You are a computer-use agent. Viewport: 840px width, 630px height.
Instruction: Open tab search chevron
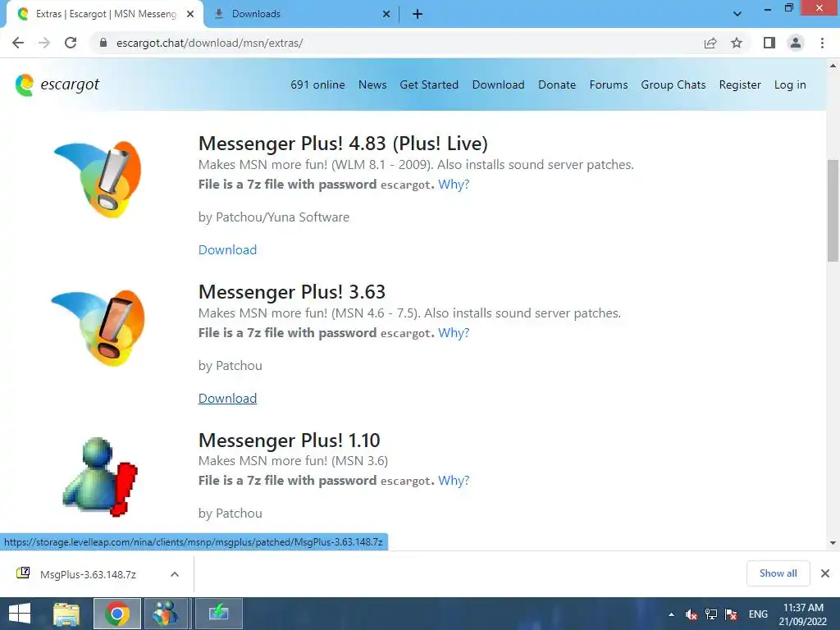(x=737, y=15)
